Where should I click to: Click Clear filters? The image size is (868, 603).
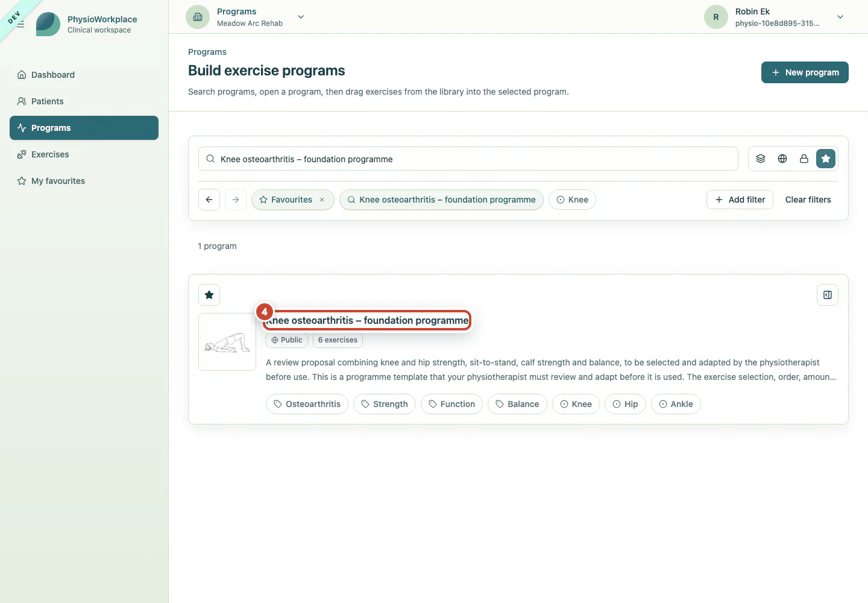coord(808,200)
